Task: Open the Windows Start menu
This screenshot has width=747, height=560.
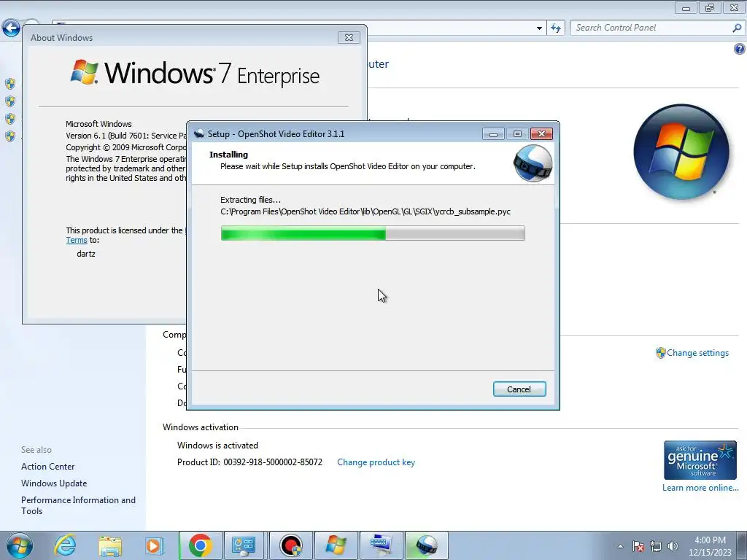Action: 19,545
